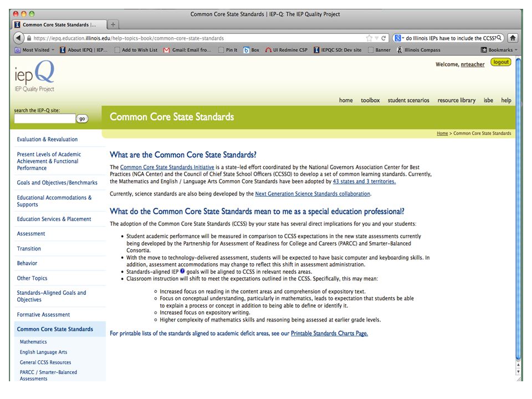Open Present Levels of Academic Achievement topic
This screenshot has height=399, width=532.
tap(49, 161)
